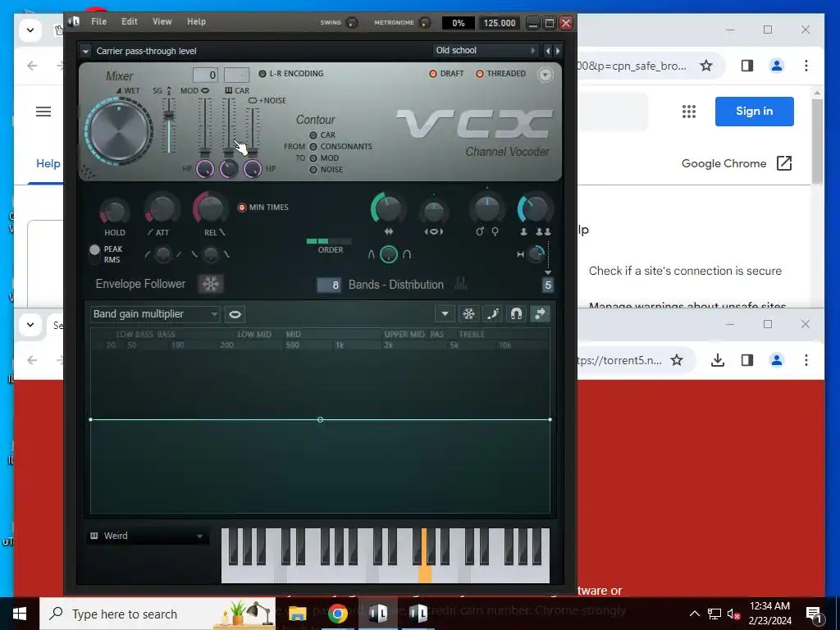Click the Swing knob in the title bar
Image resolution: width=840 pixels, height=630 pixels.
pyautogui.click(x=352, y=22)
